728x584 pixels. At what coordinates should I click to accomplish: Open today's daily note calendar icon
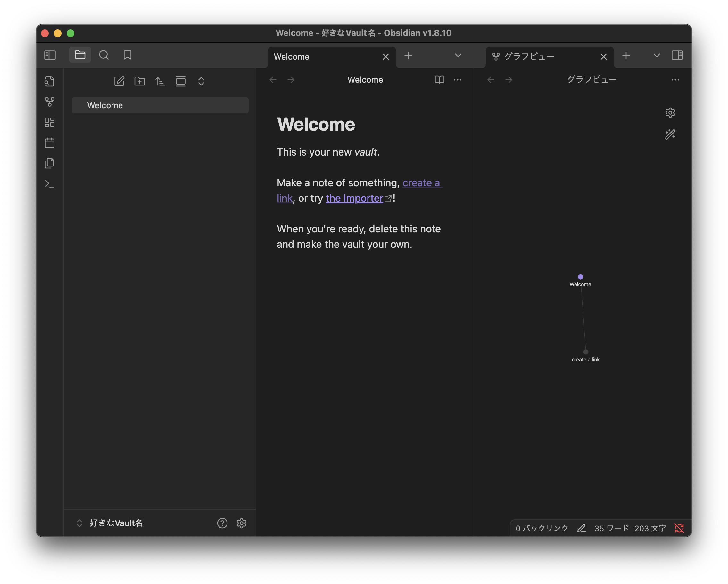[50, 143]
